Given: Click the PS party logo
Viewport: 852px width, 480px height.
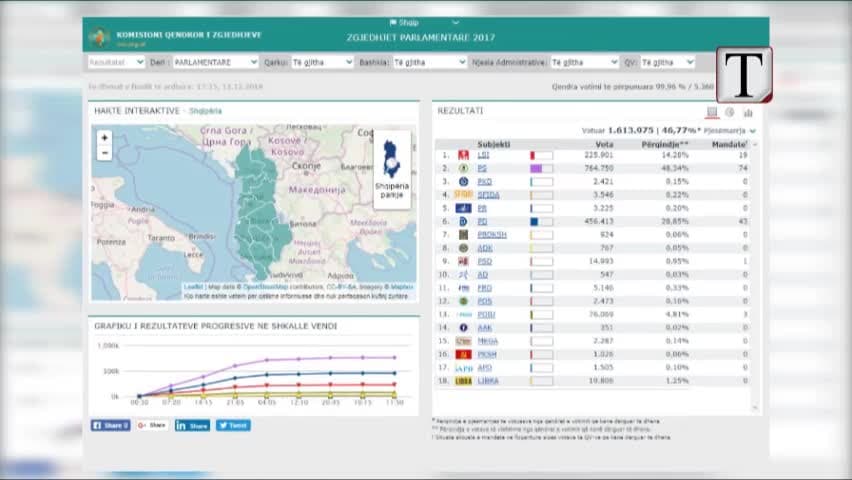Looking at the screenshot, I should (463, 169).
